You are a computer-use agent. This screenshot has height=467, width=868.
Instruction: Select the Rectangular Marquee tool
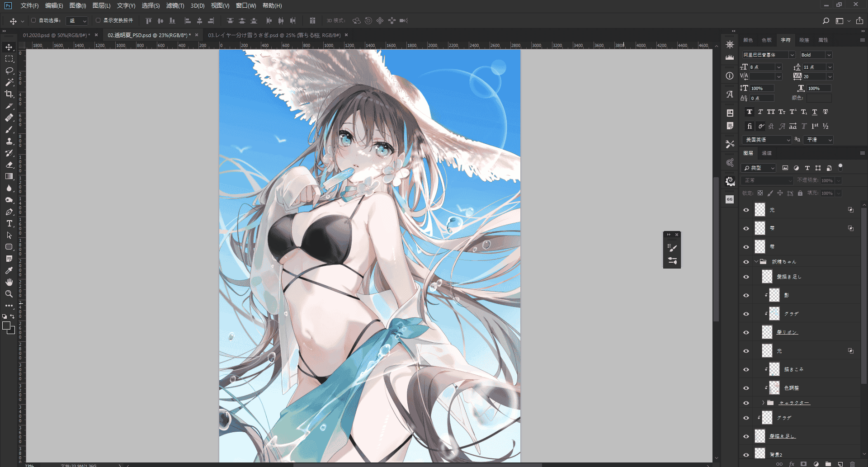[x=9, y=59]
